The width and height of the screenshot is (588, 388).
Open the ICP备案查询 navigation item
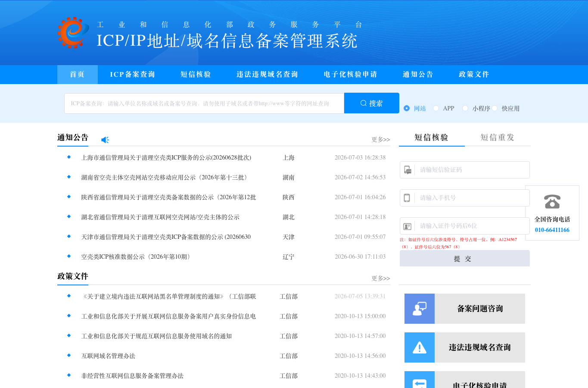click(133, 75)
